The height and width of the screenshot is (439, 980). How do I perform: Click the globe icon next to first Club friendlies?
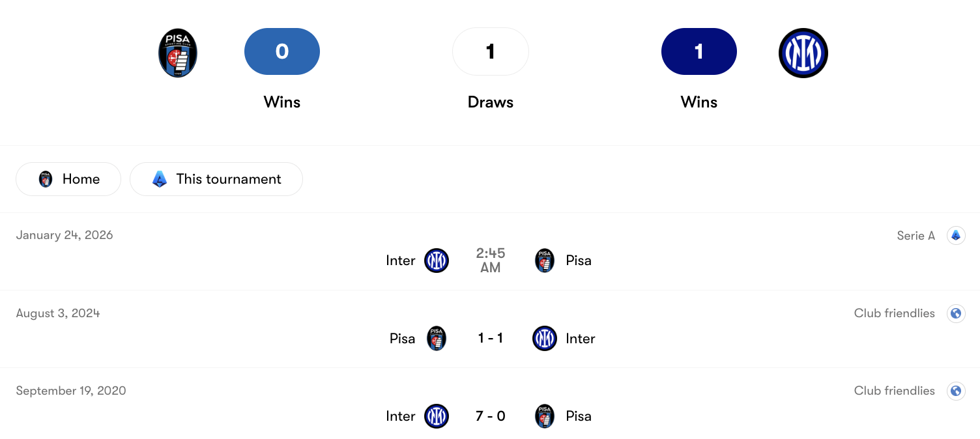click(956, 313)
